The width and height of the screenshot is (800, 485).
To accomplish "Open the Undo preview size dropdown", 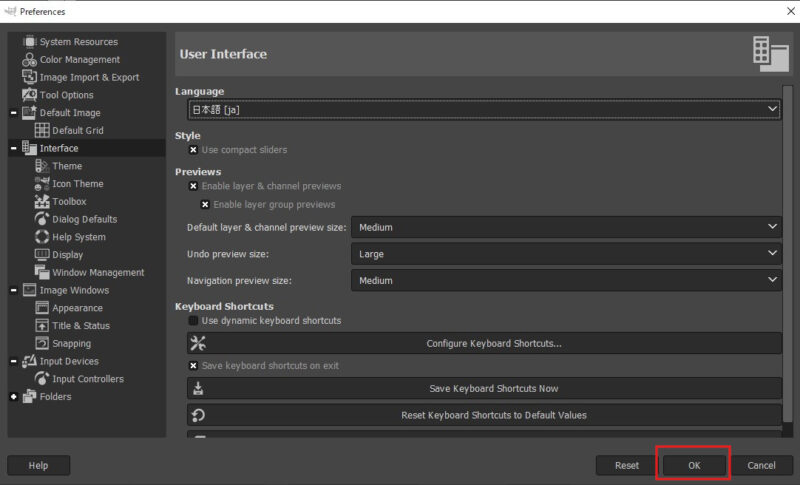I will point(566,253).
